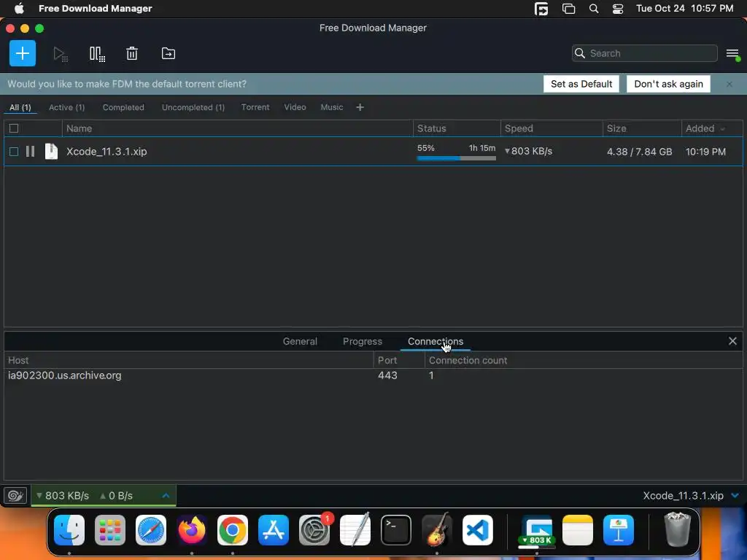Open GarageBand from the dock

click(437, 530)
